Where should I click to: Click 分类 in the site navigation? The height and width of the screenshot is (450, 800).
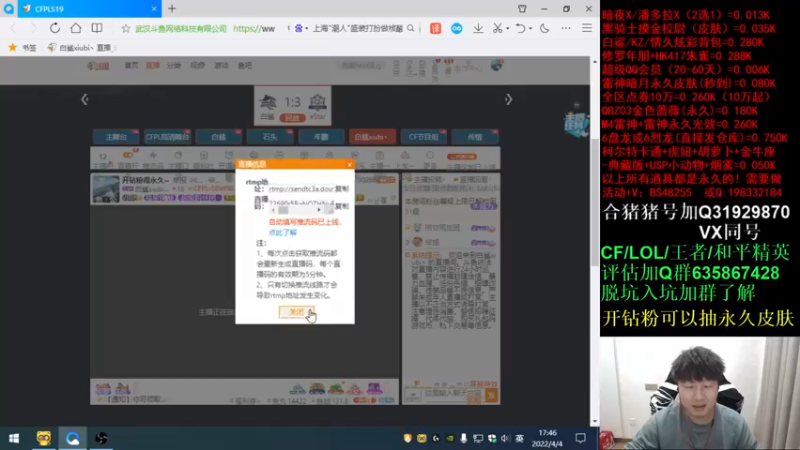[174, 65]
